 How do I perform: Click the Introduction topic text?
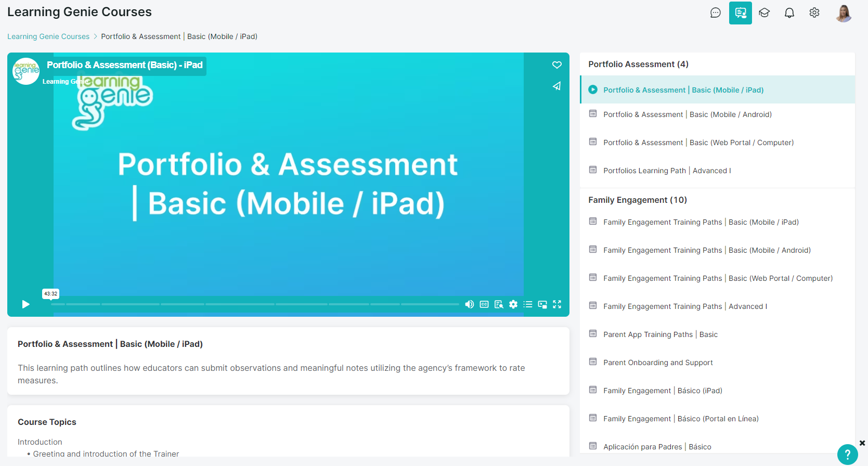(40, 442)
